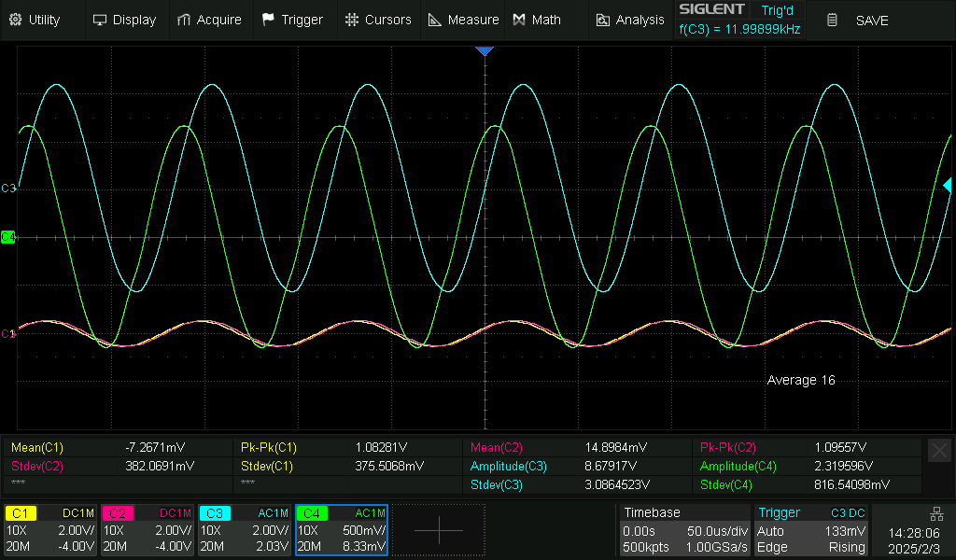Click the Math function icon
Image resolution: width=956 pixels, height=560 pixels.
pyautogui.click(x=519, y=20)
